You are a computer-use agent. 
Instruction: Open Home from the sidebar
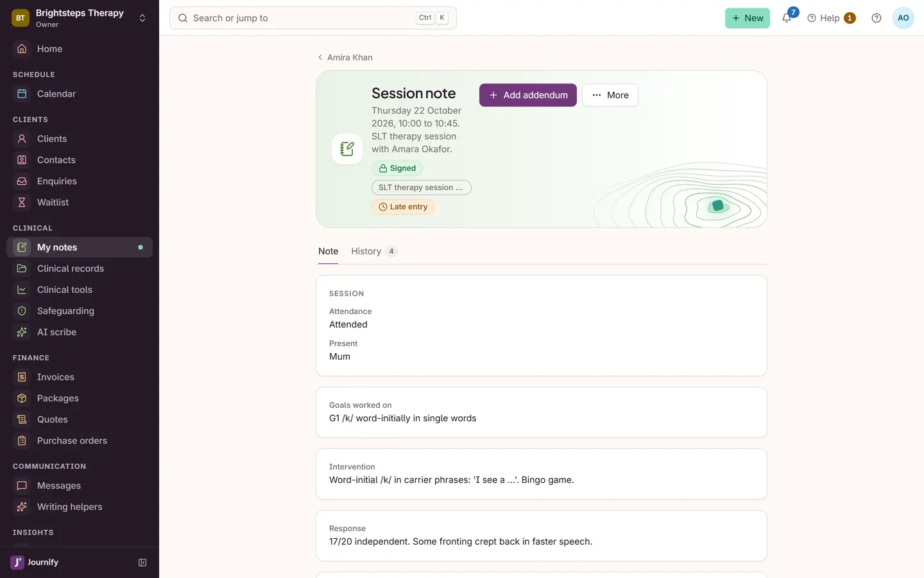pyautogui.click(x=80, y=49)
